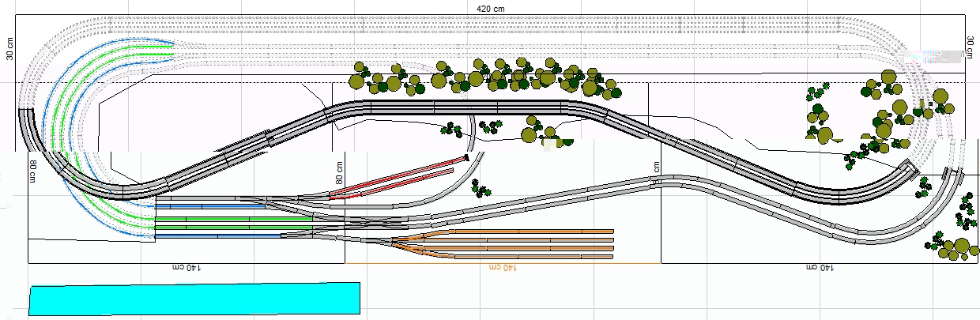
Task: Click the large tree cluster at top center
Action: coord(482,77)
